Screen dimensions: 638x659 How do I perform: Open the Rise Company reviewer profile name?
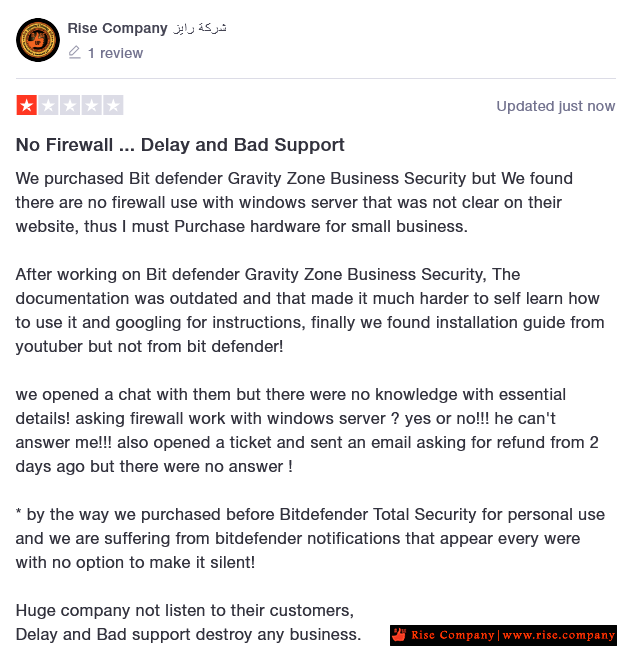point(118,28)
